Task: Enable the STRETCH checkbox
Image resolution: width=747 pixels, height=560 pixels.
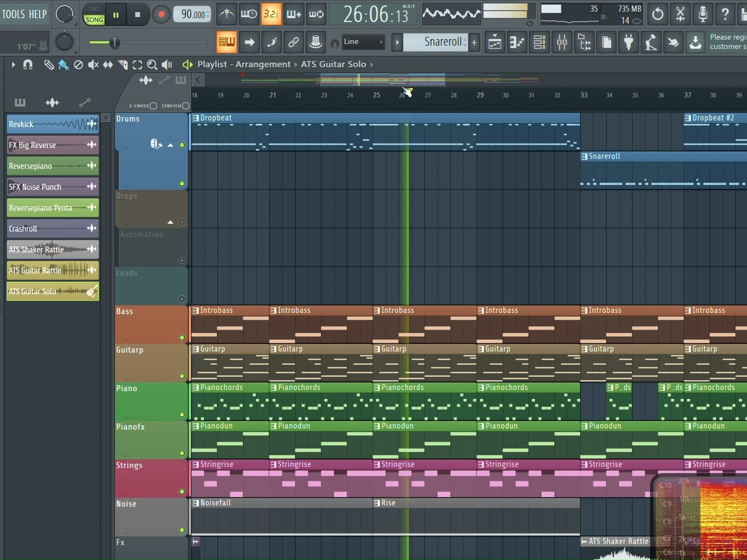Action: (186, 106)
